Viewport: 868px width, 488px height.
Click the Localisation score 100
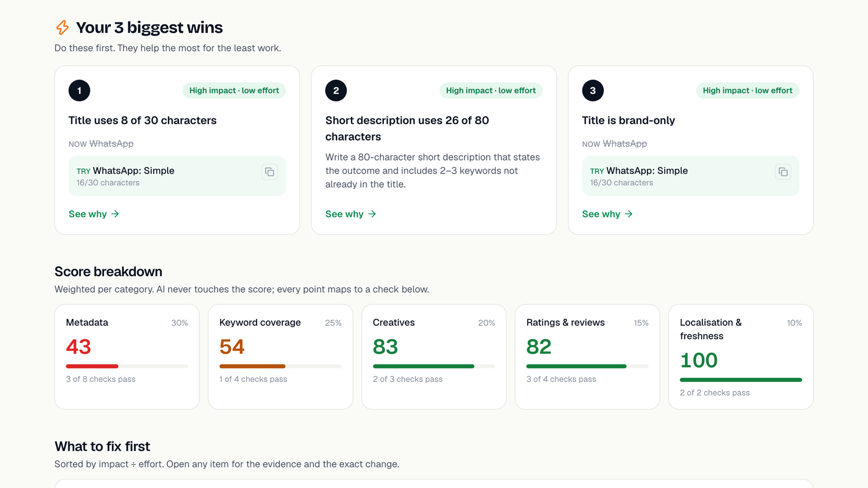[698, 360]
